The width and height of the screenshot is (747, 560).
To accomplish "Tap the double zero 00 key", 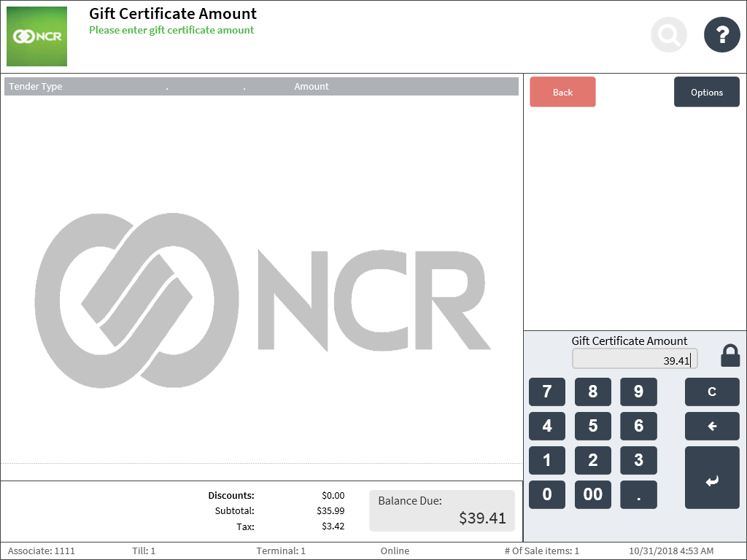I will coord(592,495).
